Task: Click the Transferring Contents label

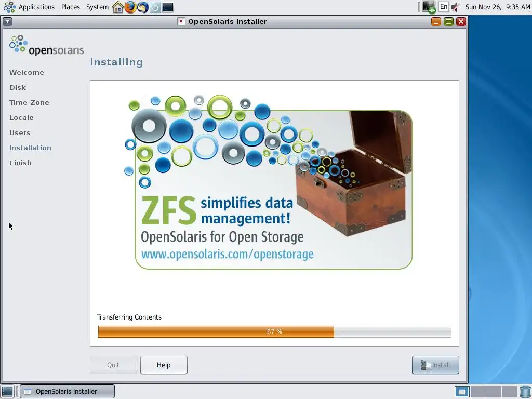Action: point(129,317)
